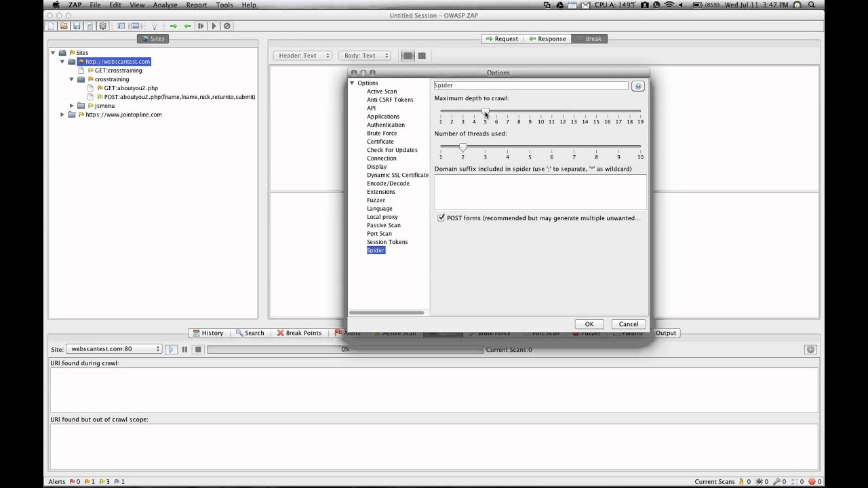This screenshot has height=488, width=868.
Task: Open the spider tab options gear icon
Action: tap(810, 349)
